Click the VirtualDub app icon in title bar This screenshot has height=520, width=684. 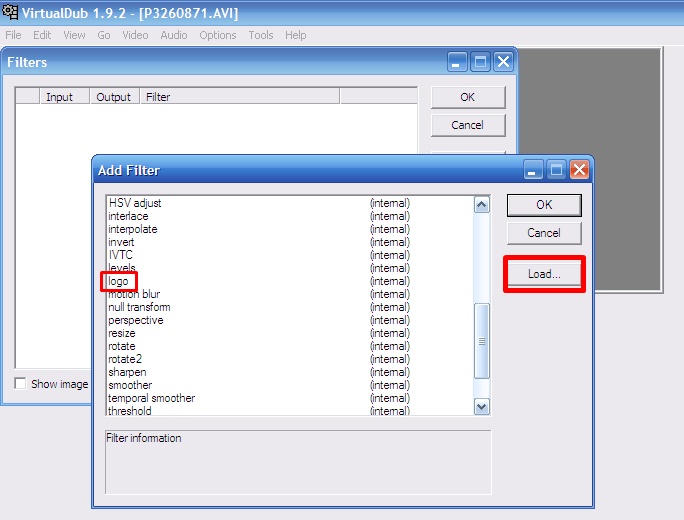[x=10, y=12]
